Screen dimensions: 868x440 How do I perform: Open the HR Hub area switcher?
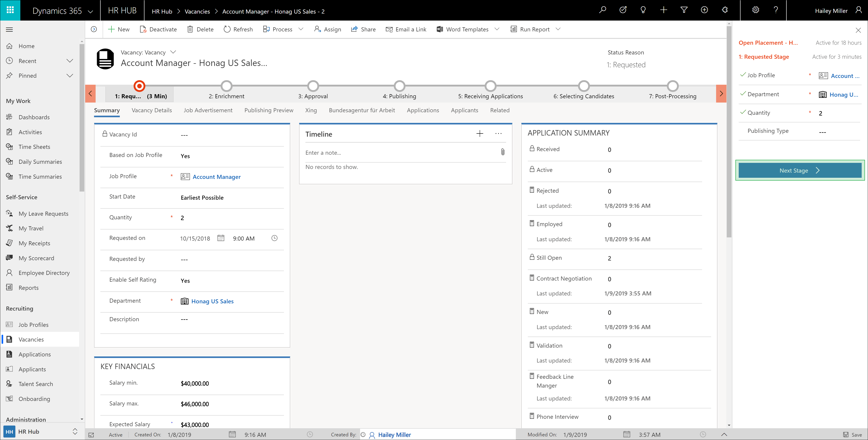click(x=75, y=431)
